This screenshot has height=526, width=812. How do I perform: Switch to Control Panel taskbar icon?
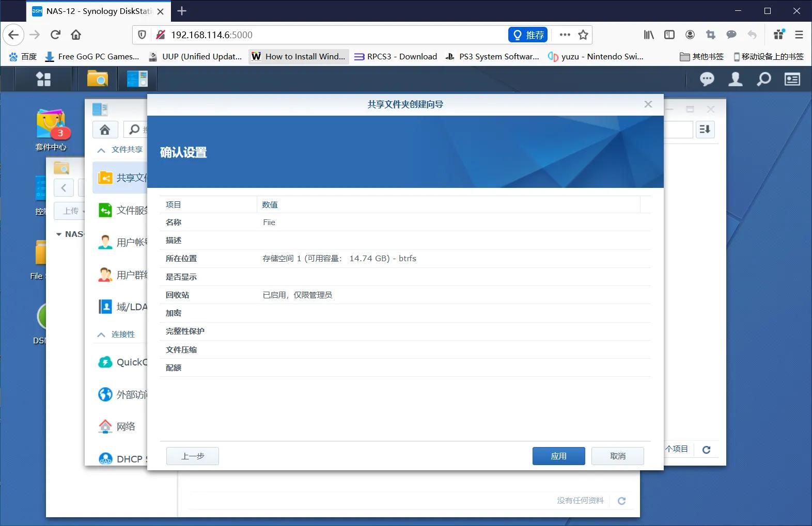point(137,79)
